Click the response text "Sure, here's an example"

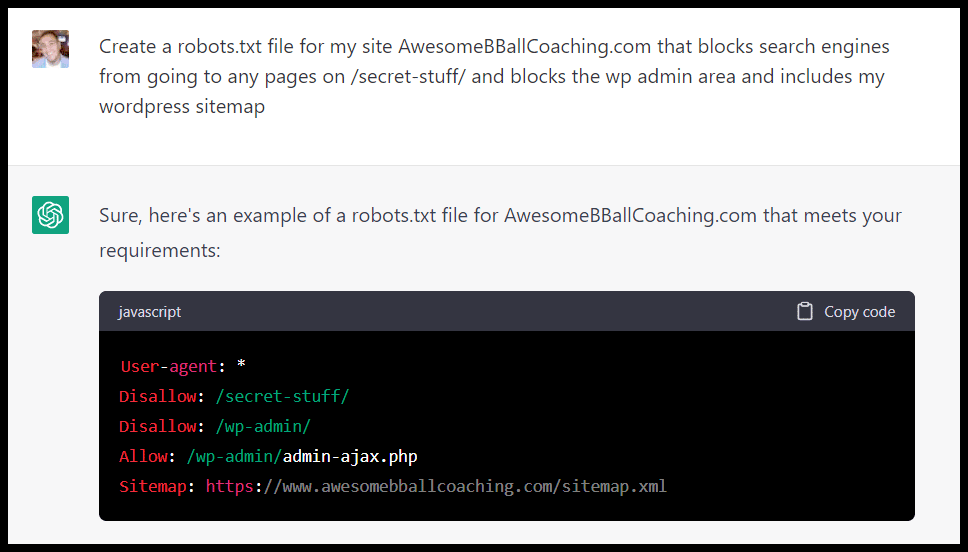pos(500,232)
